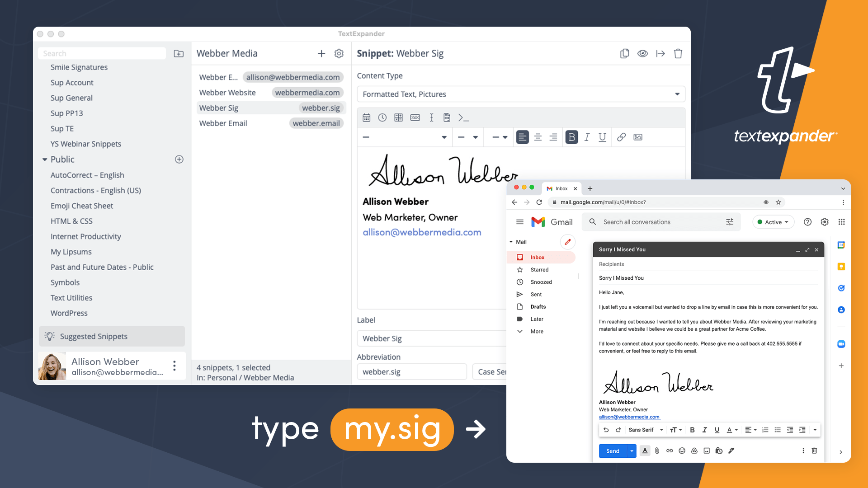Viewport: 868px width, 488px height.
Task: Insert an emoji into the Gmail message
Action: pyautogui.click(x=682, y=450)
